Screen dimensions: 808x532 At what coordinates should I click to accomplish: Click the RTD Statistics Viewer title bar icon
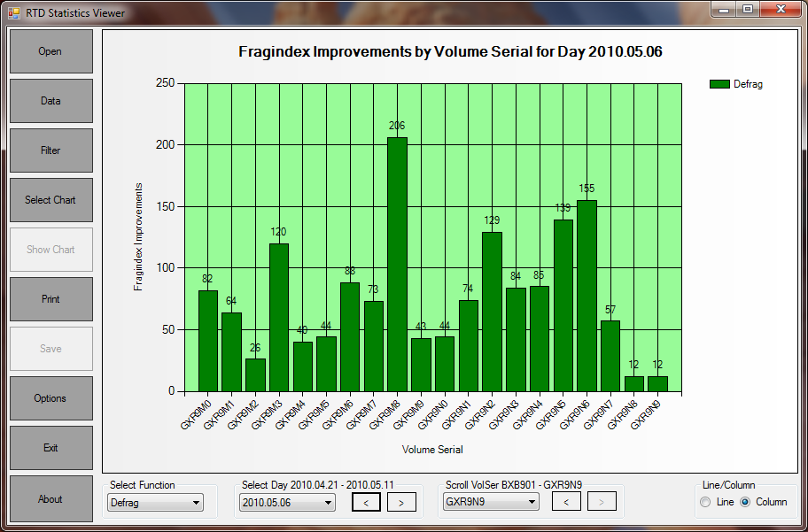(x=13, y=13)
